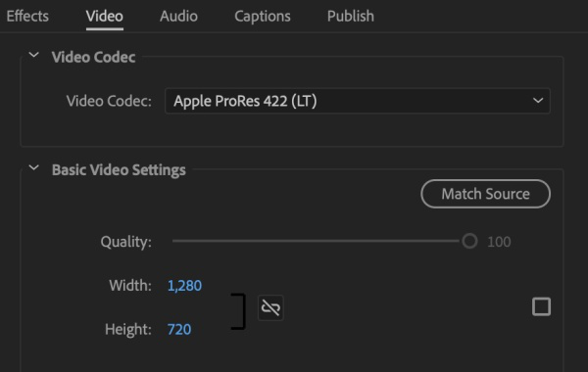Click the Match Source button
The width and height of the screenshot is (588, 372).
tap(486, 194)
